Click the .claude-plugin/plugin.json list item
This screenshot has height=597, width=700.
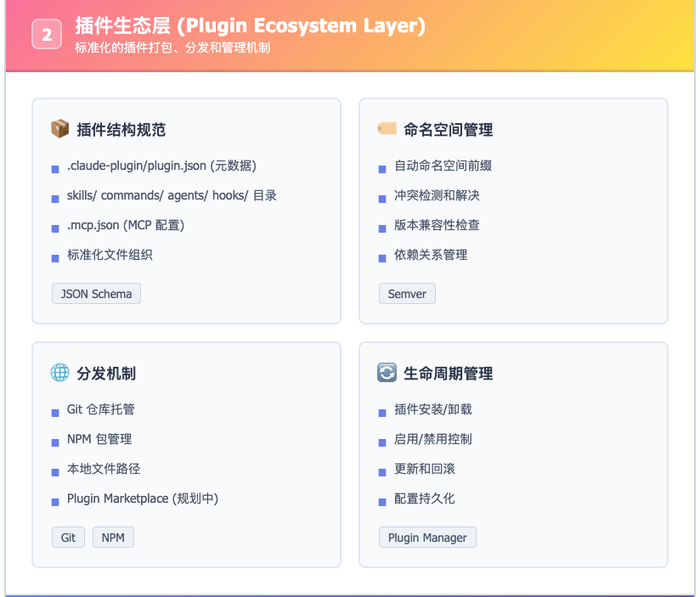(161, 166)
